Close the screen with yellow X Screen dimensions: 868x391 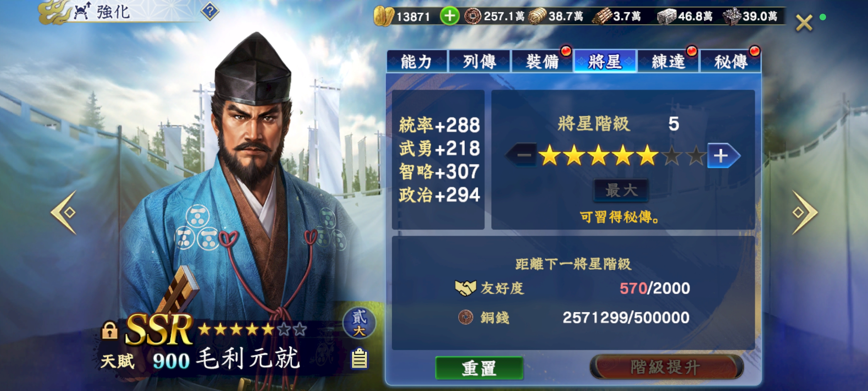tap(804, 23)
